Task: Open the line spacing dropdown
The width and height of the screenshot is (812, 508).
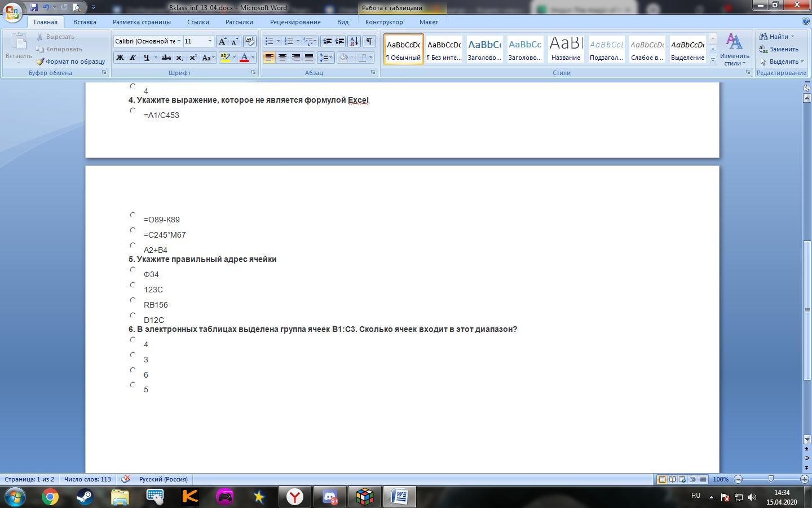Action: pyautogui.click(x=333, y=58)
